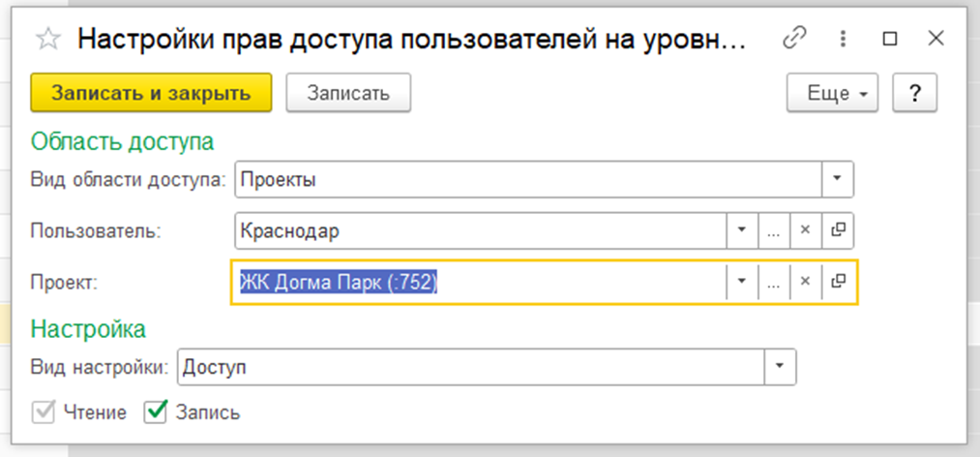Toggle the Запись checkbox

pyautogui.click(x=156, y=412)
